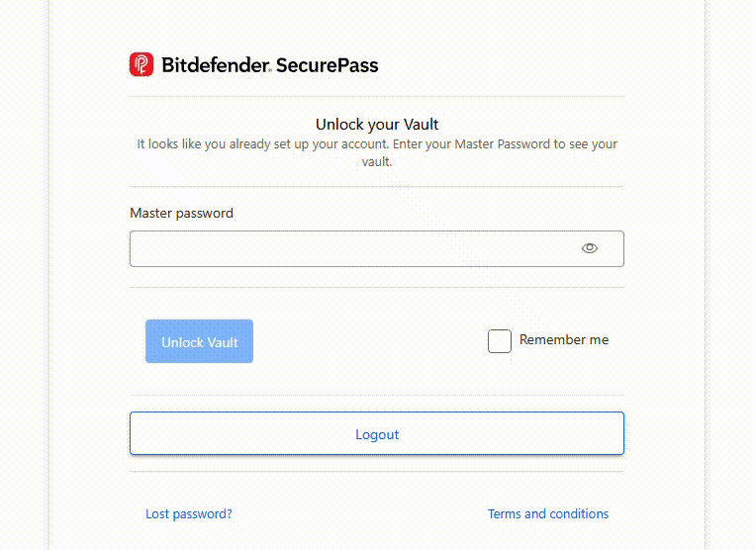The image size is (756, 550).
Task: Click the red Bitdefender SecurePass logo icon
Action: [142, 64]
